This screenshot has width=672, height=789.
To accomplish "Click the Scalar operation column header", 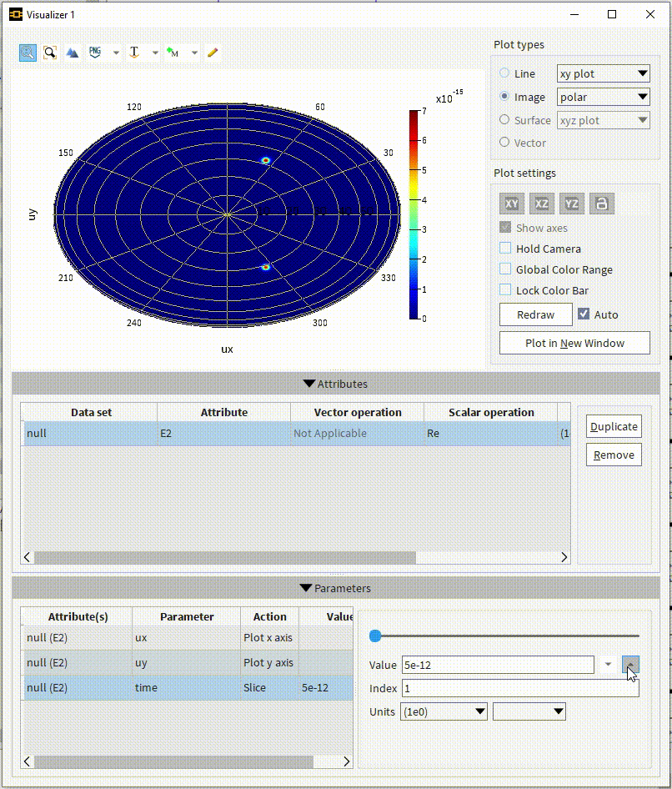I will click(x=490, y=412).
